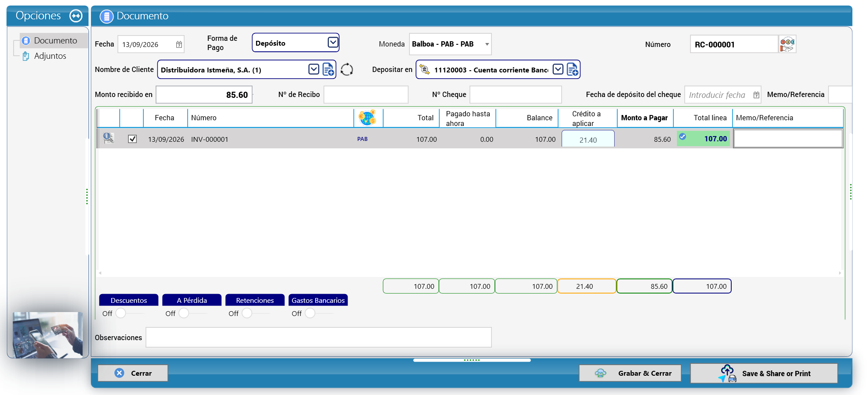
Task: Click the Monto recibido en amount field
Action: pos(204,95)
